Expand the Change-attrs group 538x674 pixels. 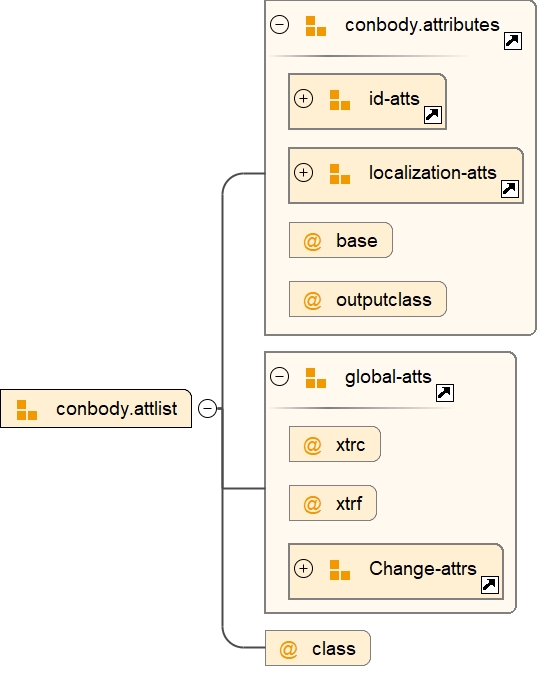coord(303,568)
